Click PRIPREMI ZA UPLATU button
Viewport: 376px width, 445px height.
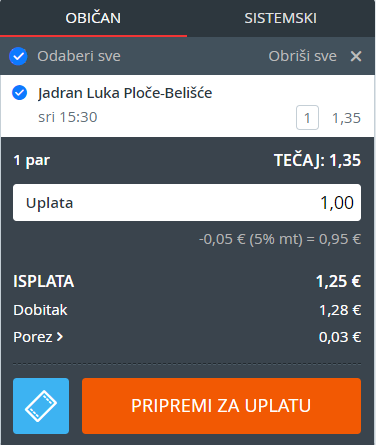[221, 406]
